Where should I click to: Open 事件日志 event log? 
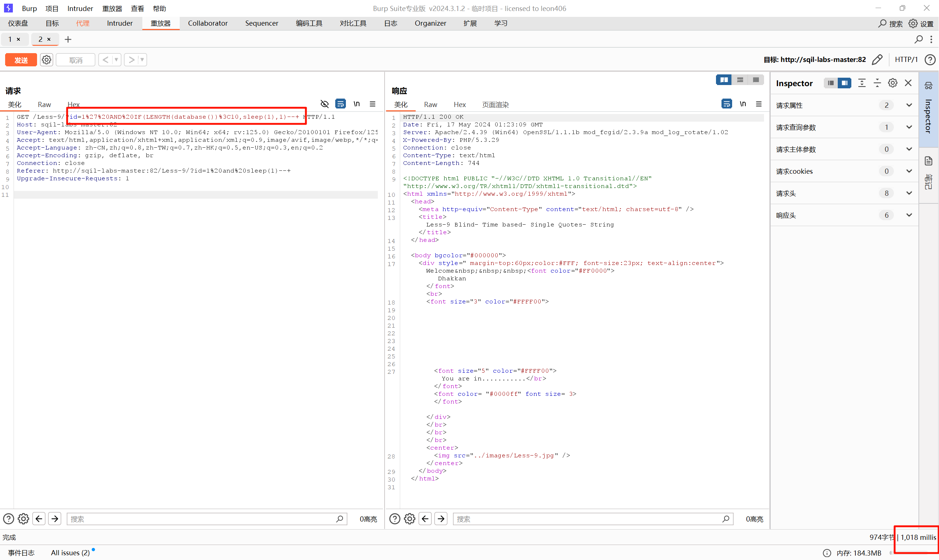pyautogui.click(x=21, y=553)
